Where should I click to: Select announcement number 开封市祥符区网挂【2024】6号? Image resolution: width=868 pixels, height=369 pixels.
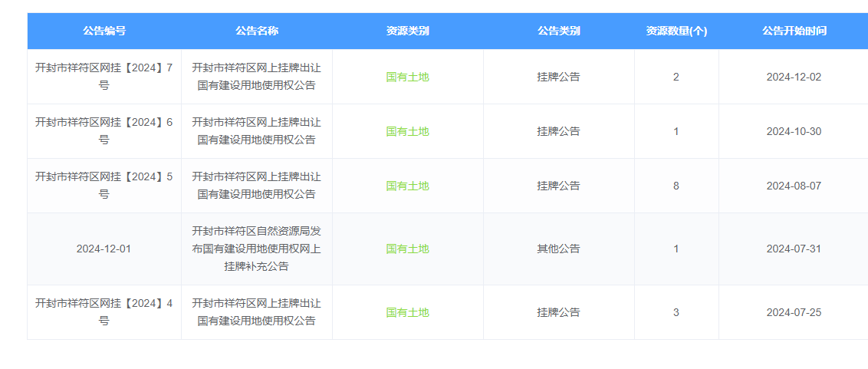[x=104, y=131]
